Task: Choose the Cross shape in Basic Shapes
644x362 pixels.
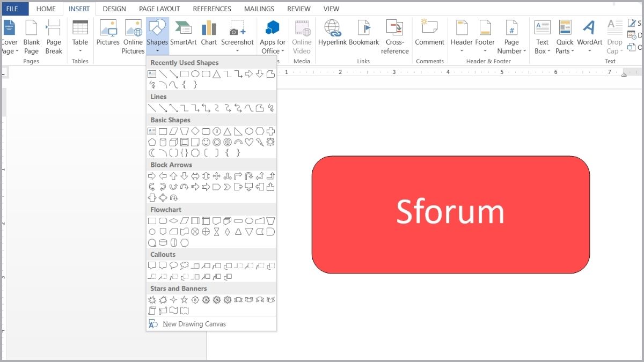Action: point(271,131)
